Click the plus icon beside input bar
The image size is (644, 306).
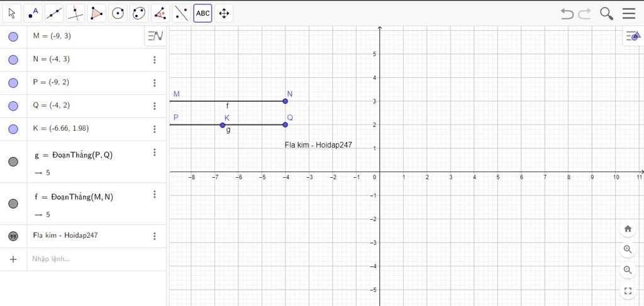tap(13, 260)
